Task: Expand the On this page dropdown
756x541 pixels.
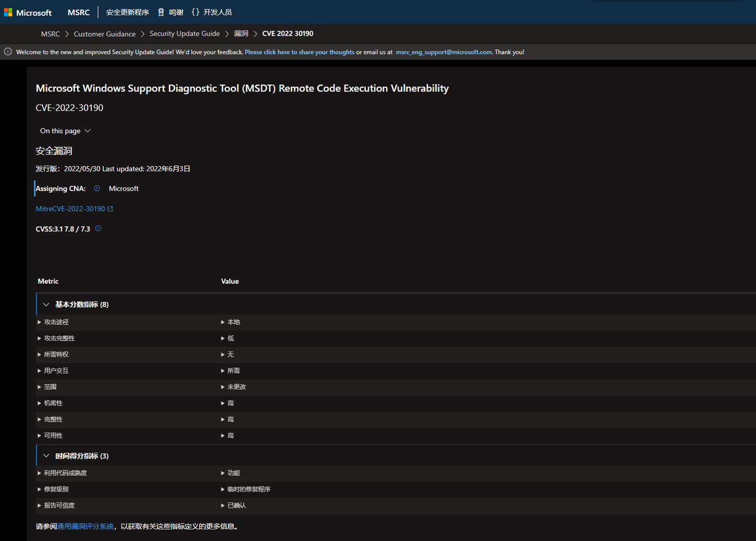Action: [x=66, y=131]
